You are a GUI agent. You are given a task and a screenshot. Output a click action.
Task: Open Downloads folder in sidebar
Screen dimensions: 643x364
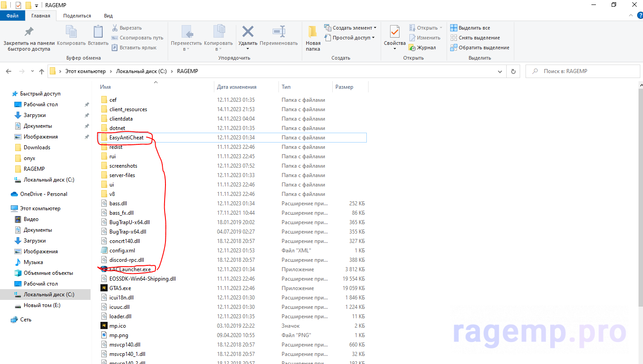[x=37, y=147]
